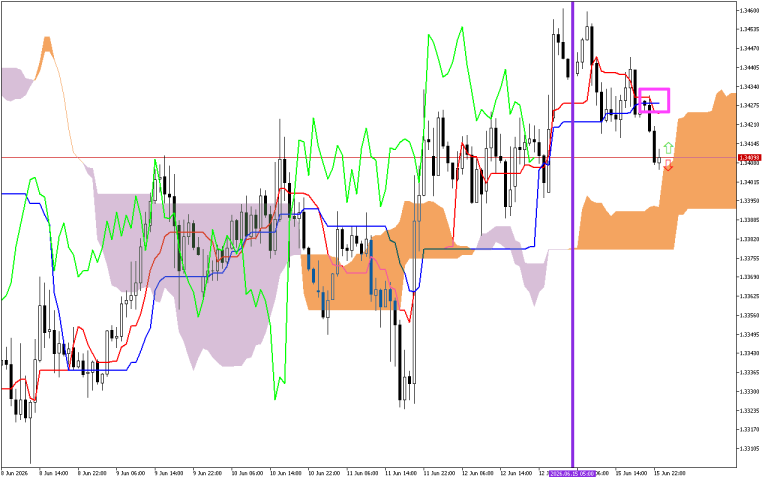Click price axis value 1.33105
Image resolution: width=768 pixels, height=480 pixels.
tap(750, 449)
